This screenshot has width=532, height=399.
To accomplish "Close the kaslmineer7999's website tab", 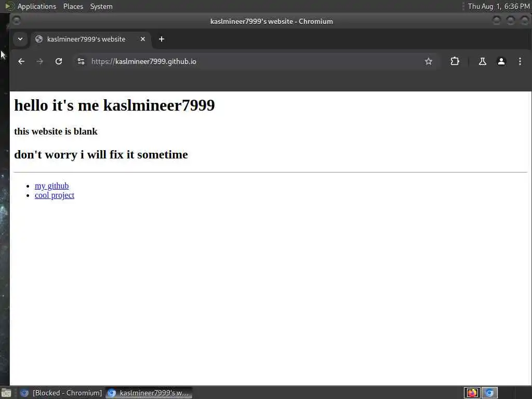I will click(143, 39).
